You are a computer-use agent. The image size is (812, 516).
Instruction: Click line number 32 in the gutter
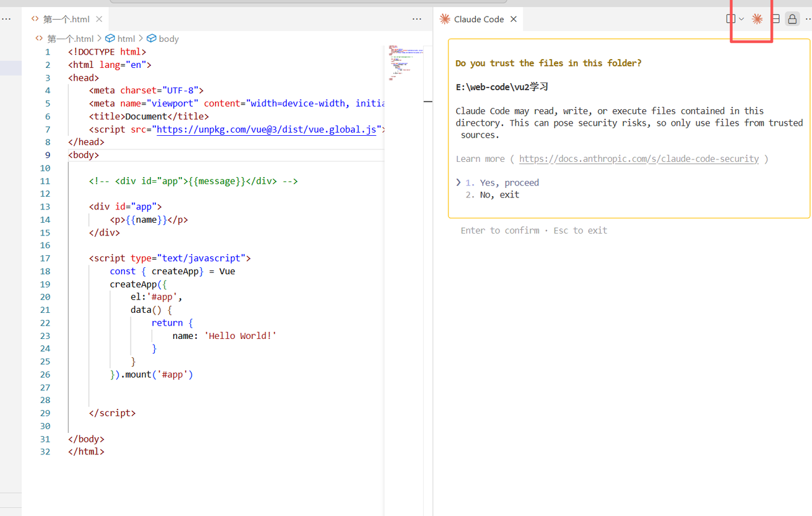pyautogui.click(x=45, y=452)
